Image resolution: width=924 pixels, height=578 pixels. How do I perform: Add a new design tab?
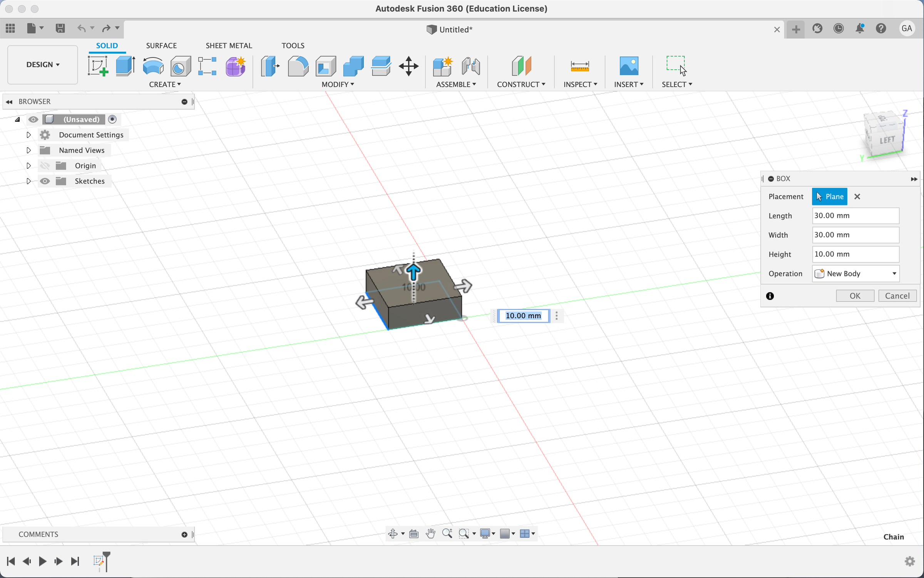[x=796, y=29]
